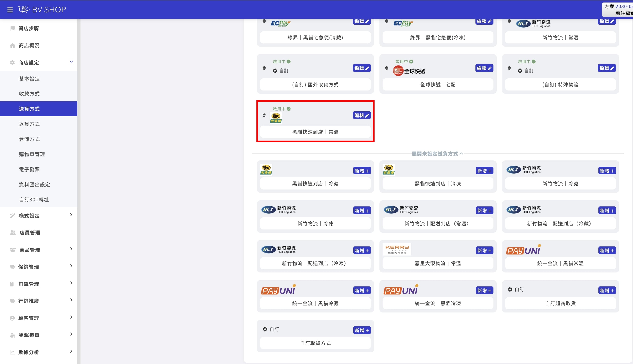Screen dimensions: 633x364
Task: Expand the 訂單管理 sidebar section
Action: pyautogui.click(x=71, y=283)
